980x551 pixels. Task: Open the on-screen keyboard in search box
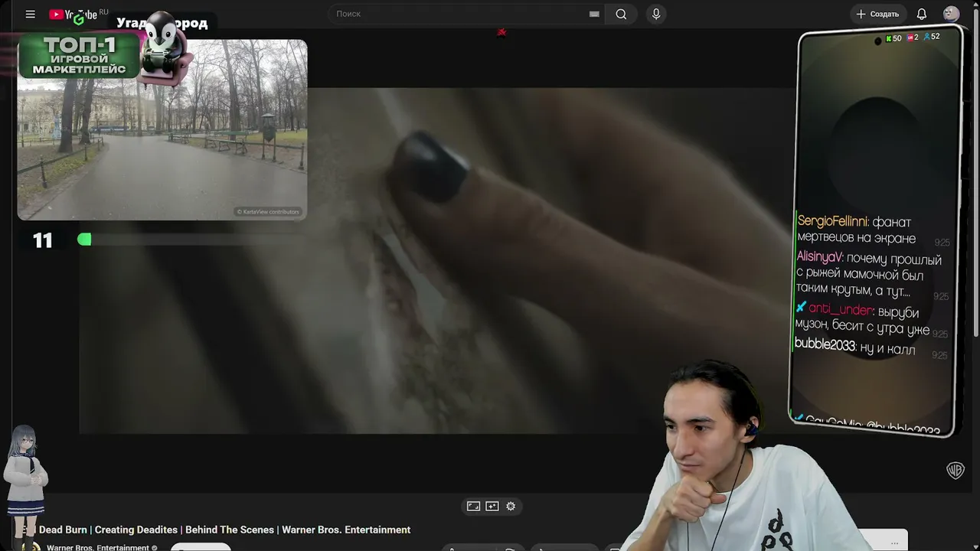coord(594,14)
